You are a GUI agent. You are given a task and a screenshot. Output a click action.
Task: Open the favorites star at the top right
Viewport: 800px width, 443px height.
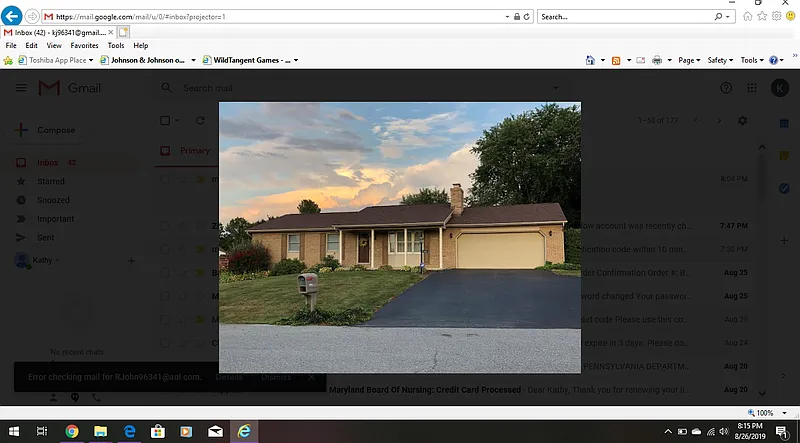tap(762, 16)
